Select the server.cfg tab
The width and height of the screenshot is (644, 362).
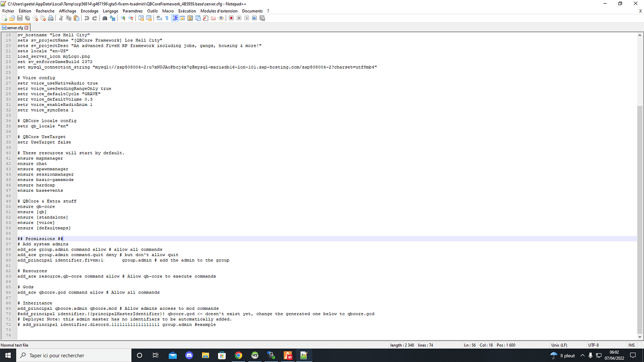[15, 28]
